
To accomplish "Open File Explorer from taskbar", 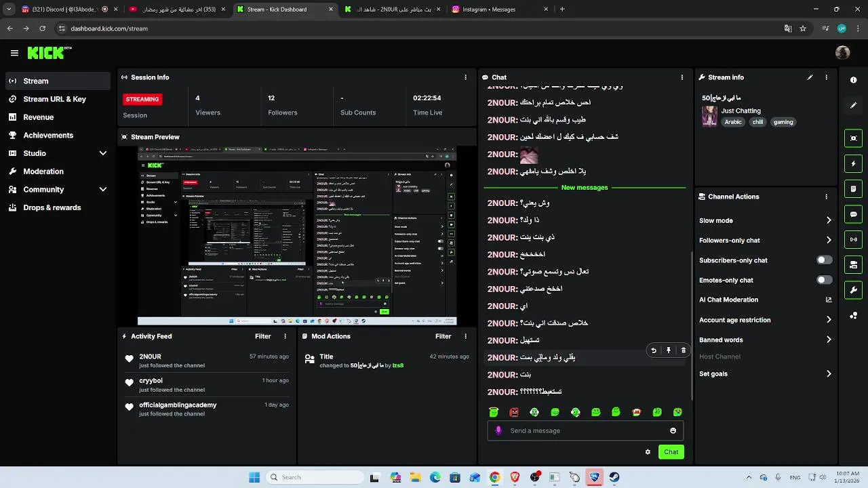I will click(415, 477).
